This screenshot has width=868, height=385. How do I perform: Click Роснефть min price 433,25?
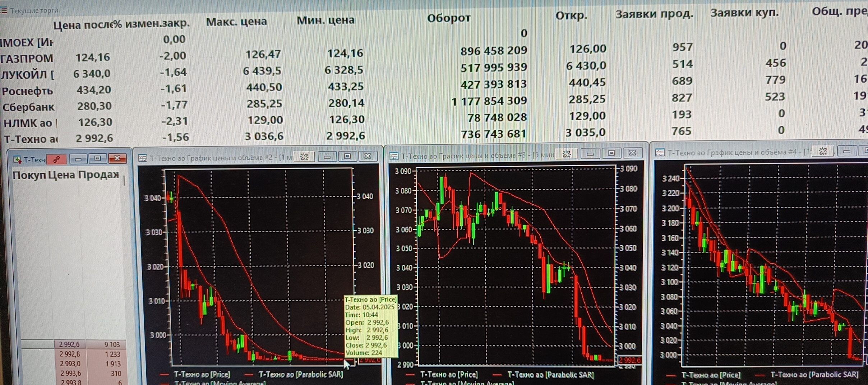[346, 87]
